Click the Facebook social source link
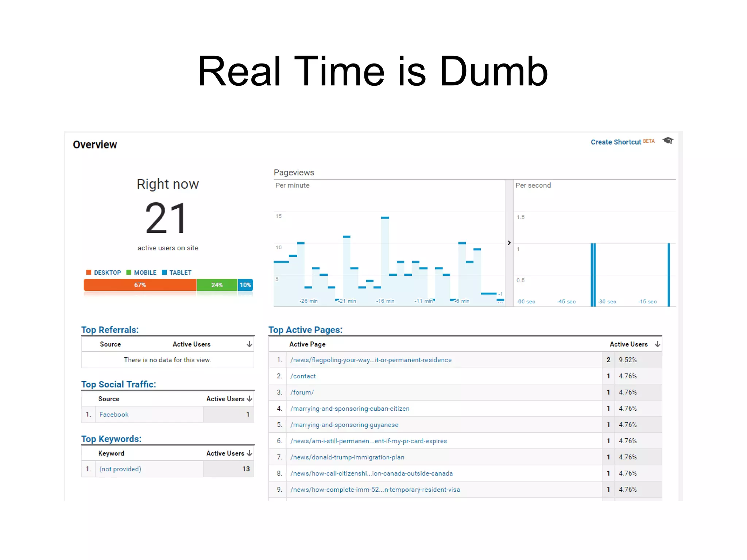Screen dimensions: 747x560 (x=114, y=414)
